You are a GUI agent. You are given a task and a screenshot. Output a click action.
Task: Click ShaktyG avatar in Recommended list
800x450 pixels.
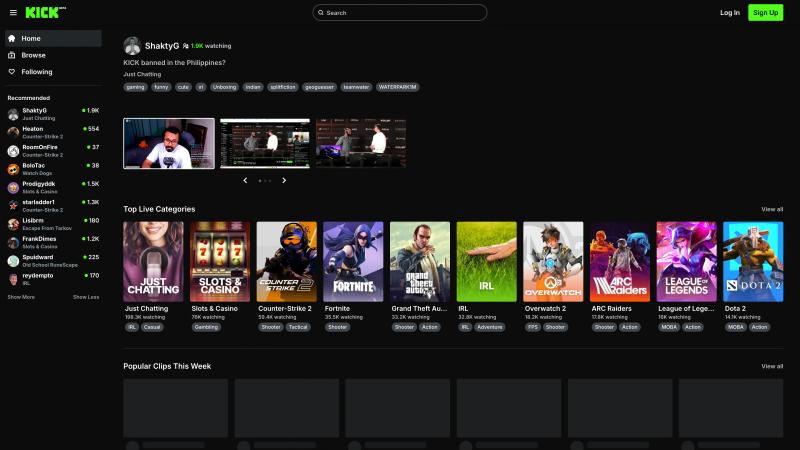pos(13,114)
